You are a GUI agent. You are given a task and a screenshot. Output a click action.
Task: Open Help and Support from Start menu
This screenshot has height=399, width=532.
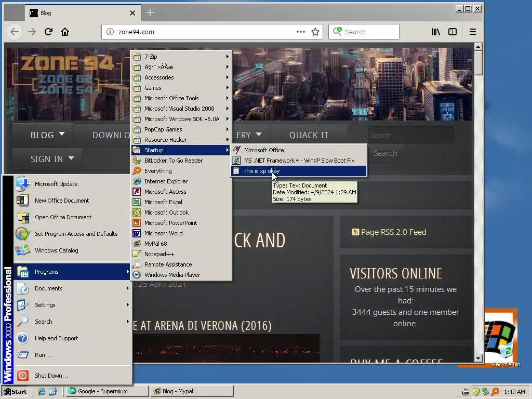[72, 338]
